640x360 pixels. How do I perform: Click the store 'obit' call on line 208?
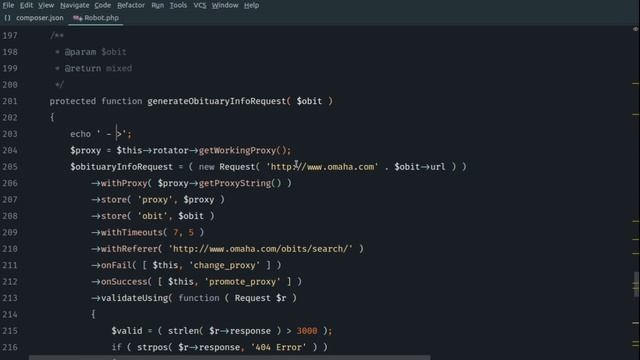point(153,216)
